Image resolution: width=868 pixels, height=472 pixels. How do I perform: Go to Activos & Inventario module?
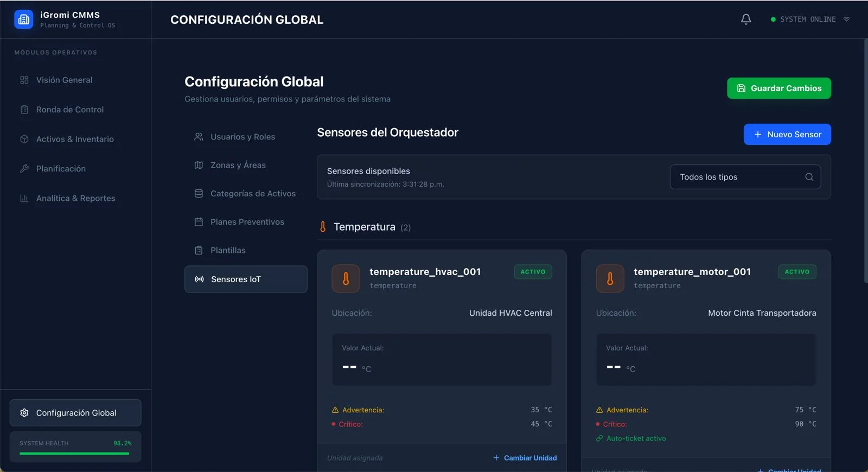pos(75,139)
